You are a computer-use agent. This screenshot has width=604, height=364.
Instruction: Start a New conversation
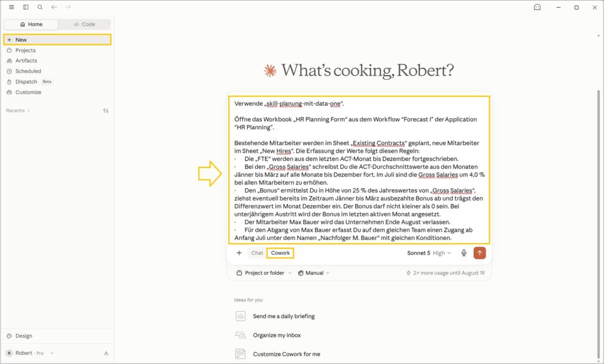pos(57,40)
